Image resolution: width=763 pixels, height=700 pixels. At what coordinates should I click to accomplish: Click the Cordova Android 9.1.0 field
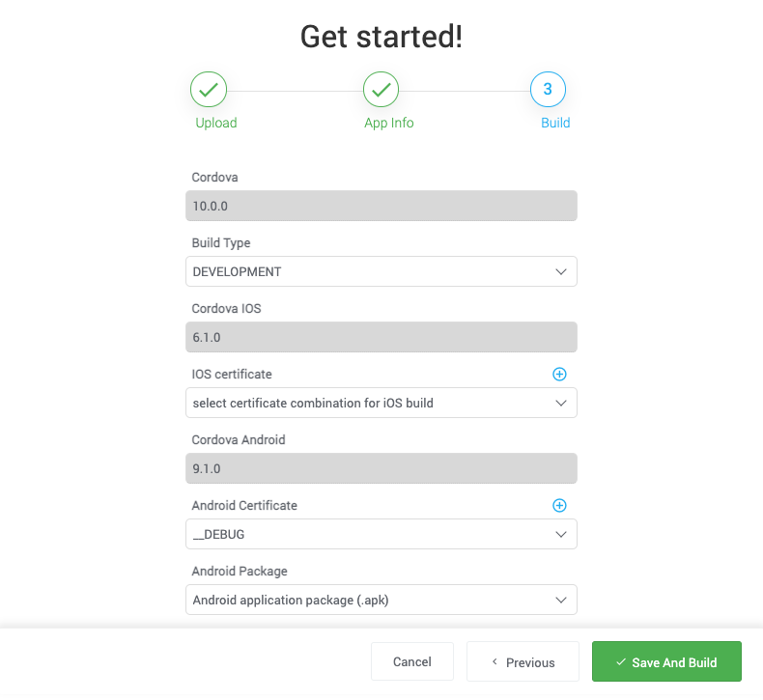click(381, 468)
